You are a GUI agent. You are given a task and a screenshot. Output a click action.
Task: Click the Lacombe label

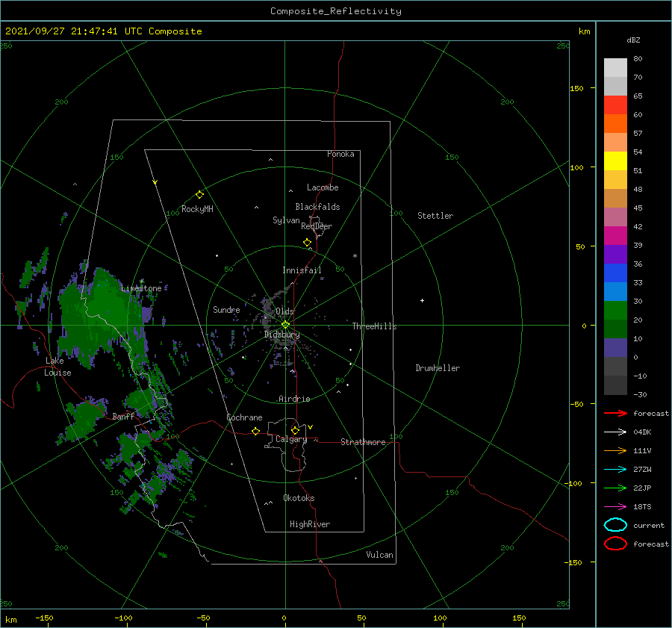click(323, 187)
